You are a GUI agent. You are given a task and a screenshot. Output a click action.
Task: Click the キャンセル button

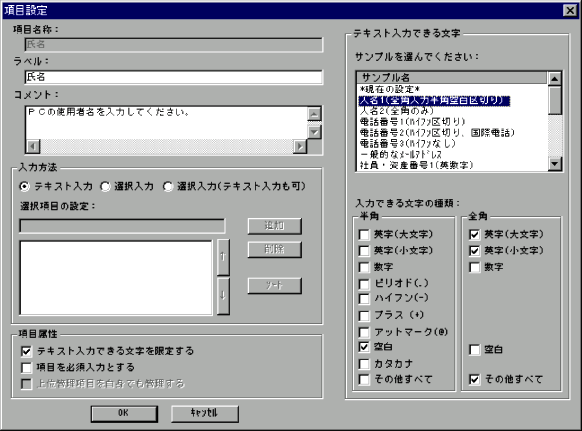point(205,413)
